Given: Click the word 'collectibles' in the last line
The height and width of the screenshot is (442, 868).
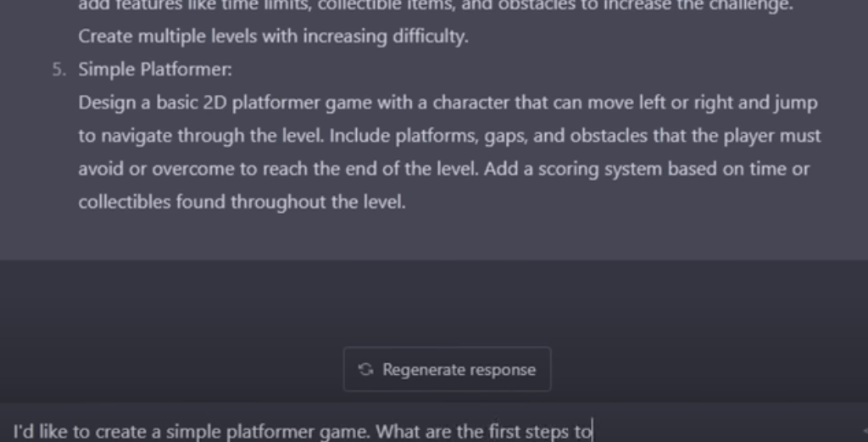Looking at the screenshot, I should (125, 202).
